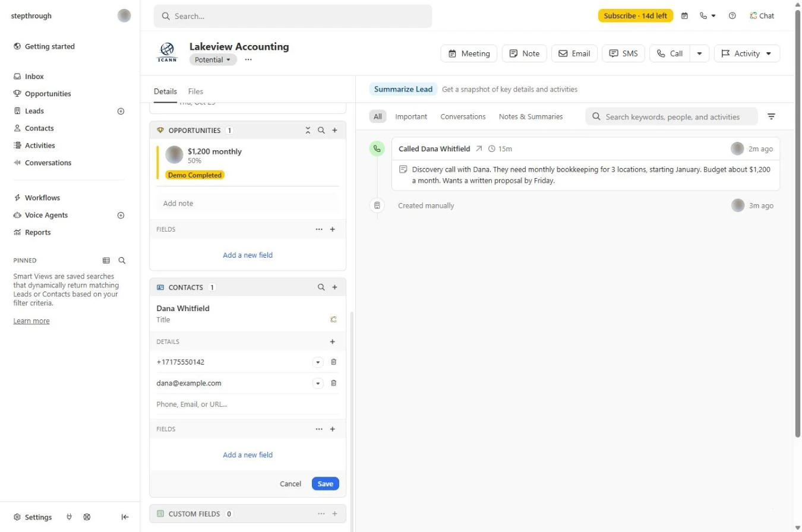Screen dimensions: 802x532
Task: Delete the email dana@example.com
Action: pyautogui.click(x=333, y=383)
